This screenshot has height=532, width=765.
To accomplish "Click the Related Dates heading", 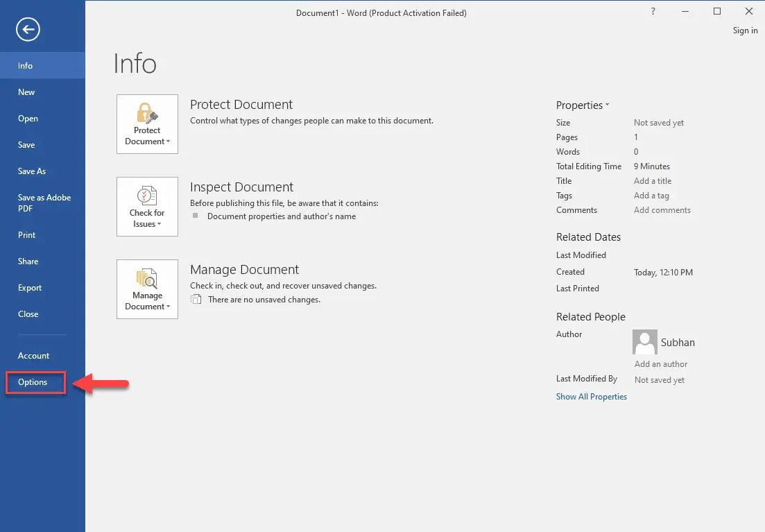I will pos(588,237).
